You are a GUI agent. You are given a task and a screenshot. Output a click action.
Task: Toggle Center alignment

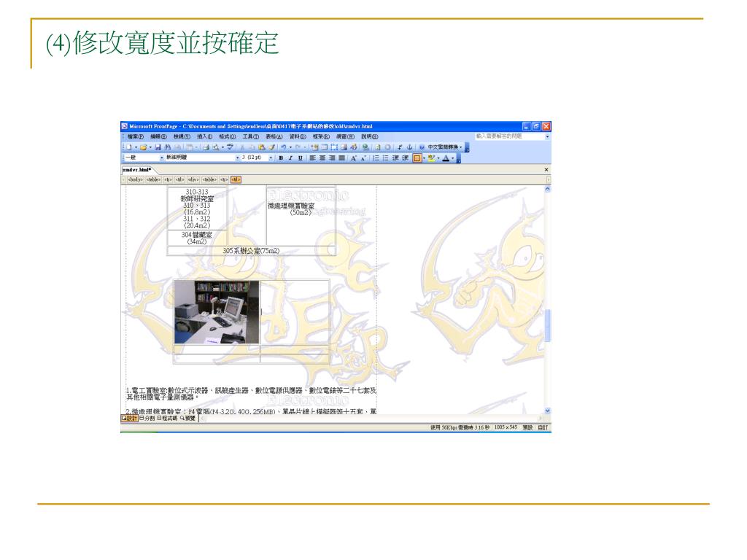pyautogui.click(x=322, y=157)
